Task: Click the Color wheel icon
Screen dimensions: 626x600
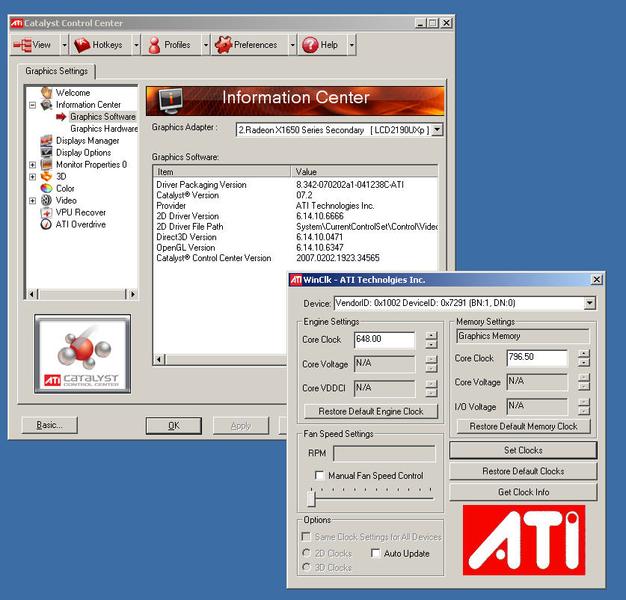Action: tap(46, 188)
